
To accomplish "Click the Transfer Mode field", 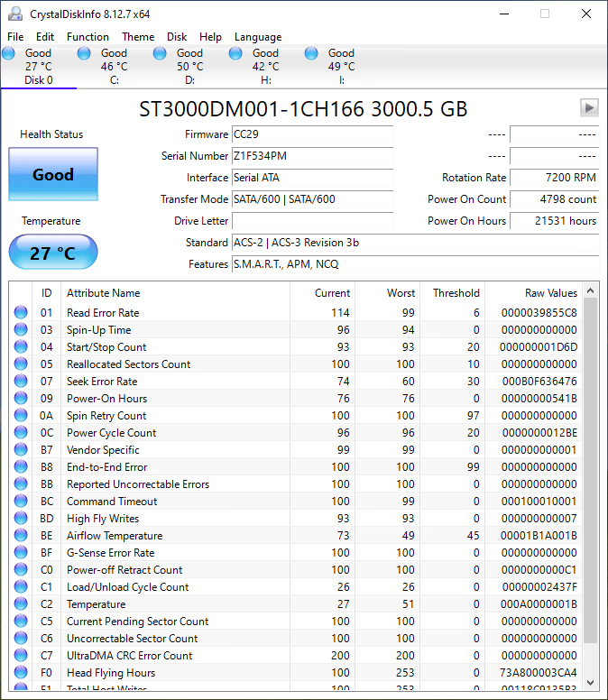I will (x=312, y=199).
